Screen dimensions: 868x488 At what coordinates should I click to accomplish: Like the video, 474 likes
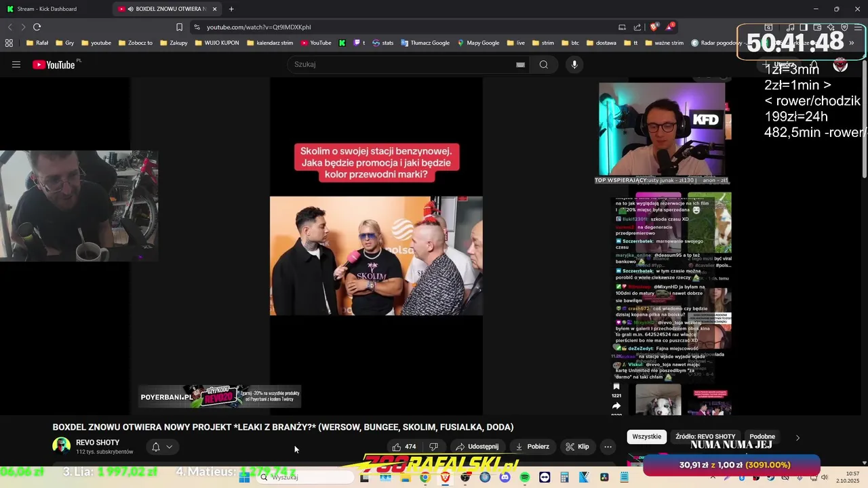tap(403, 447)
